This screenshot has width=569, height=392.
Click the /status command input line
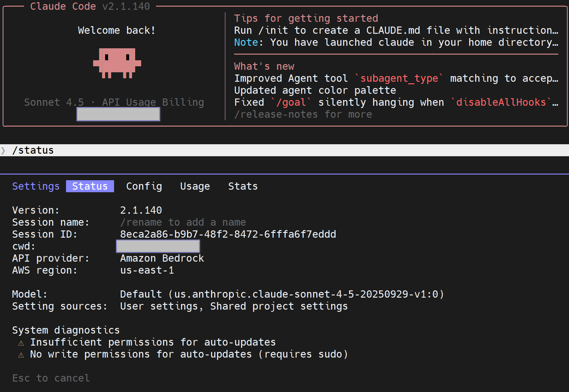[284, 150]
